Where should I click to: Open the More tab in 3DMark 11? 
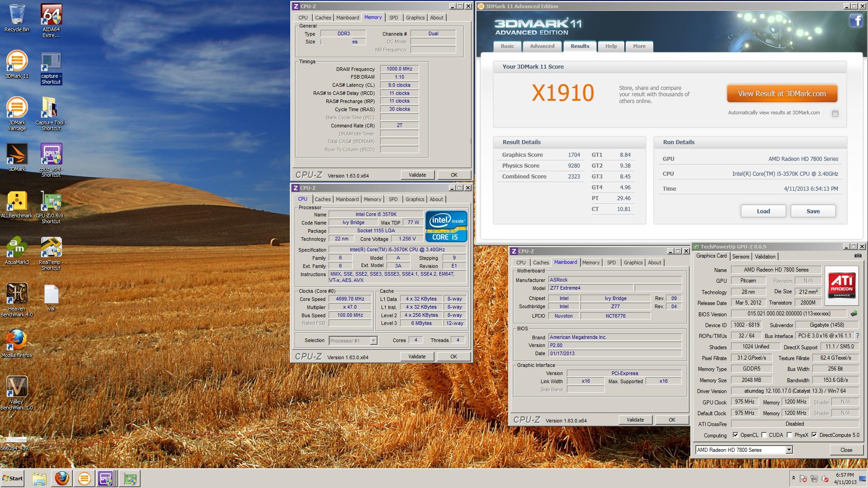point(639,46)
